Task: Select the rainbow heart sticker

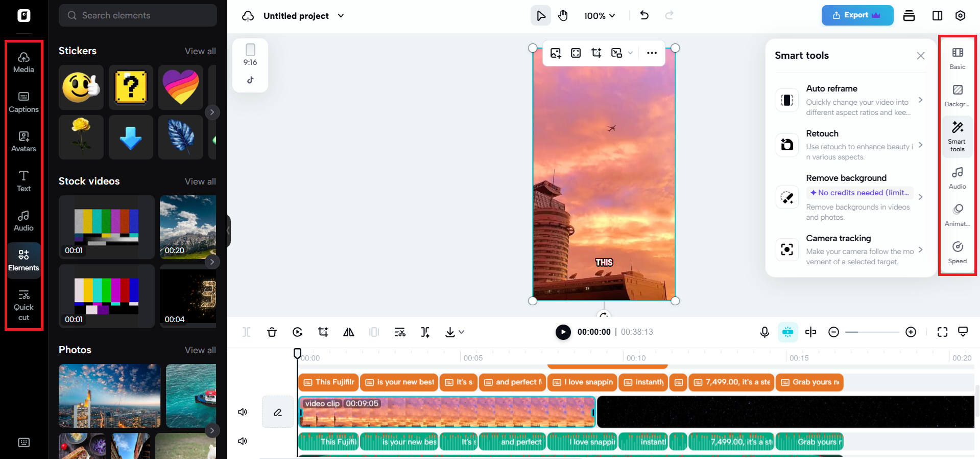Action: click(180, 87)
